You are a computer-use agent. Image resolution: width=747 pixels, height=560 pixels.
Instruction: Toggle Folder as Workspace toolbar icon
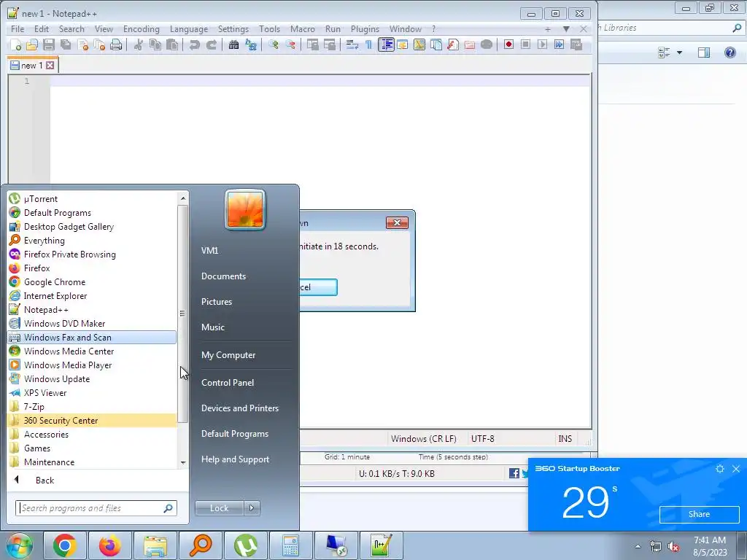click(x=470, y=44)
